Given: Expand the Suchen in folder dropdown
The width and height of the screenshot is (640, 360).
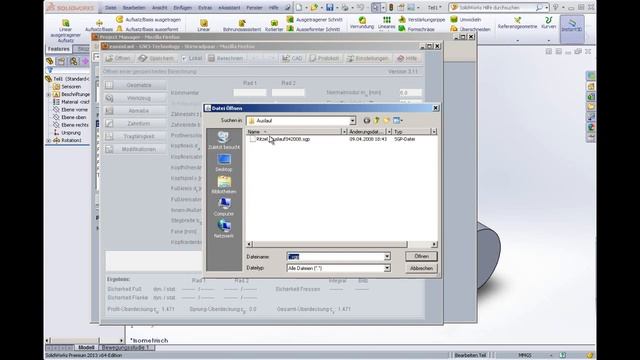Looking at the screenshot, I should tap(352, 121).
